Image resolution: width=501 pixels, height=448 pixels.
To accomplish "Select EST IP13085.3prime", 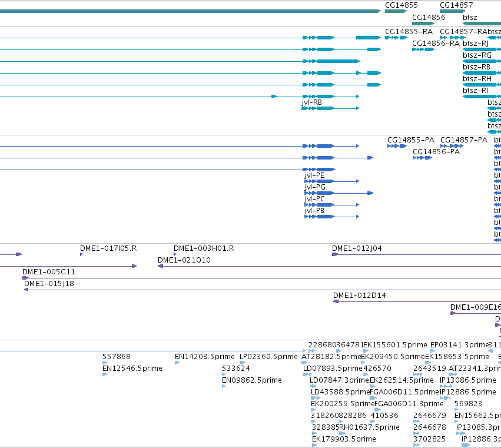I will 461,433.
